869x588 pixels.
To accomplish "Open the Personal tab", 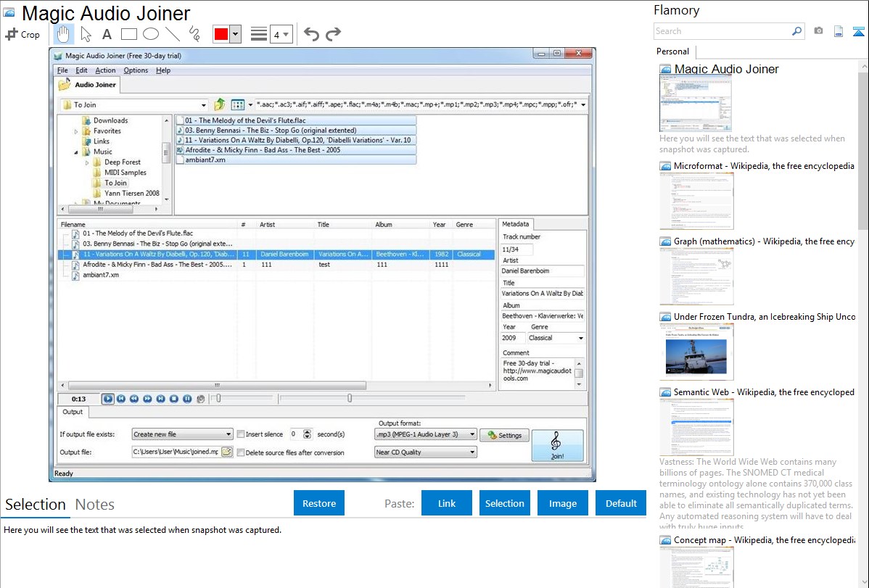I will (x=673, y=51).
